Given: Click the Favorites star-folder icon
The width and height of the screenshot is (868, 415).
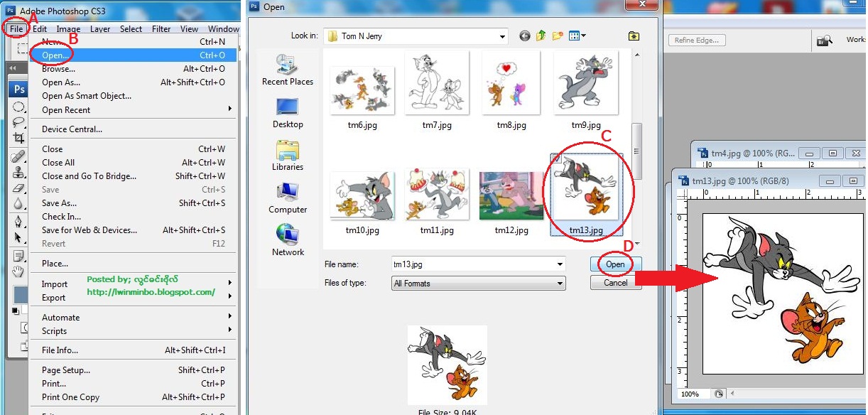Looking at the screenshot, I should [634, 36].
